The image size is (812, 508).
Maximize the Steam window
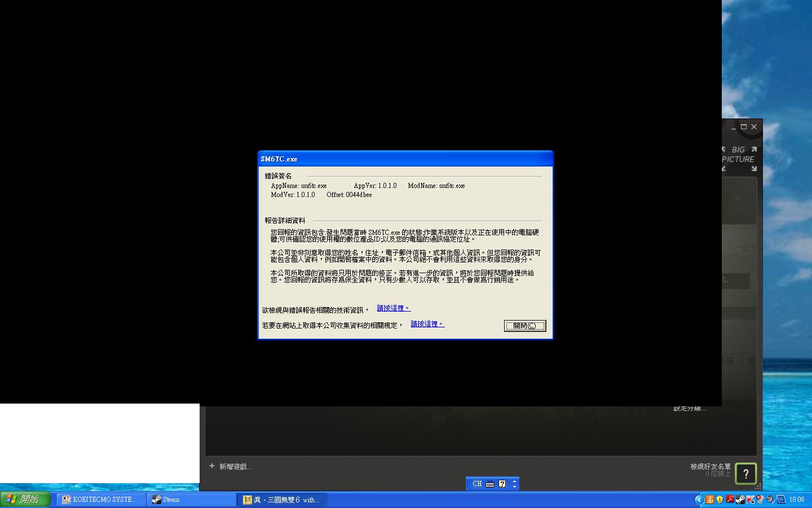click(744, 127)
